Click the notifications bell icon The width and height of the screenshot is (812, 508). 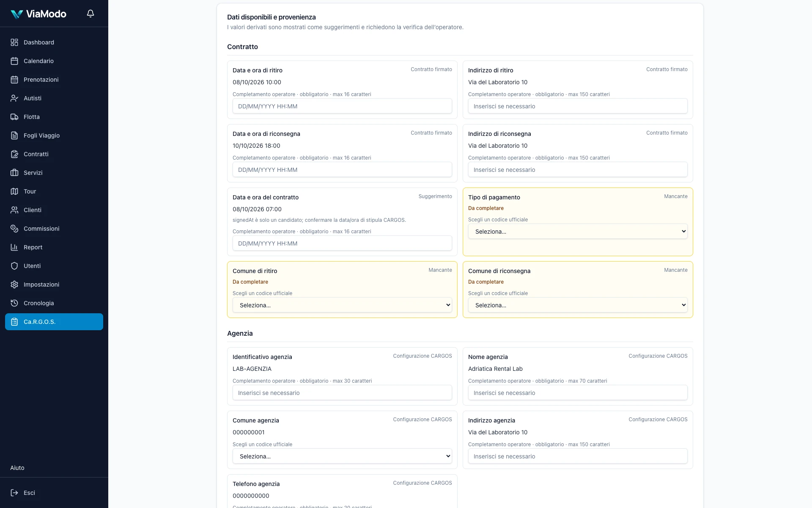[x=91, y=14]
